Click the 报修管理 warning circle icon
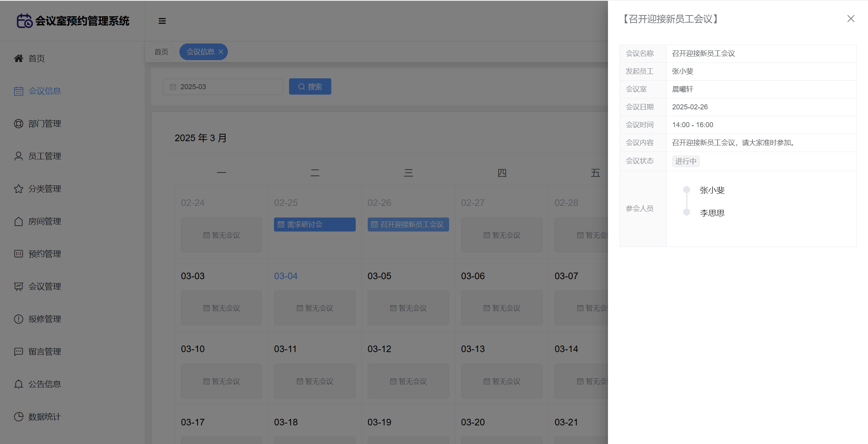This screenshot has height=444, width=868. click(19, 319)
